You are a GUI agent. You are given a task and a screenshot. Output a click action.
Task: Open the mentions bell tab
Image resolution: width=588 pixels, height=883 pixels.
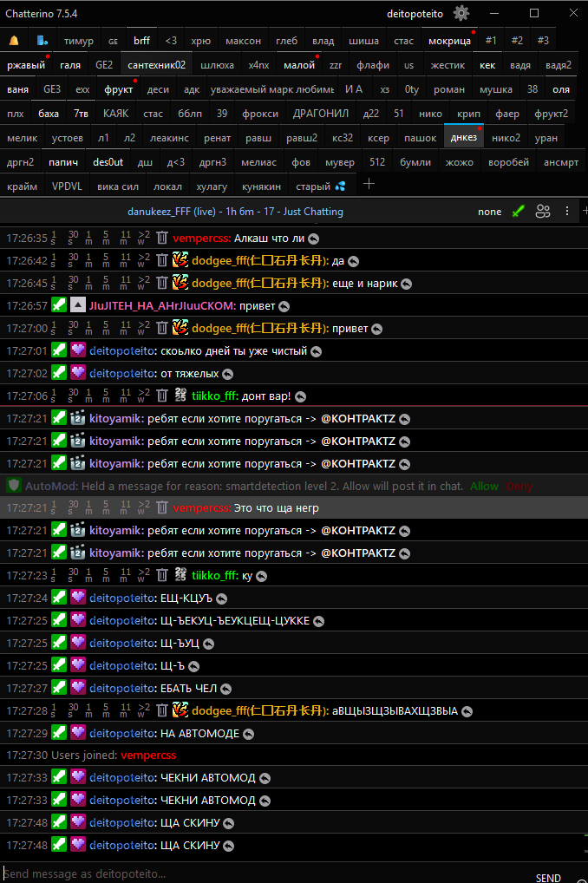coord(15,41)
